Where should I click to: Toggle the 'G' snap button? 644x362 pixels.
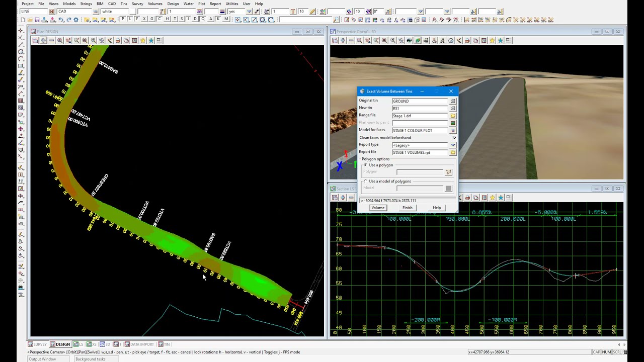pyautogui.click(x=152, y=19)
